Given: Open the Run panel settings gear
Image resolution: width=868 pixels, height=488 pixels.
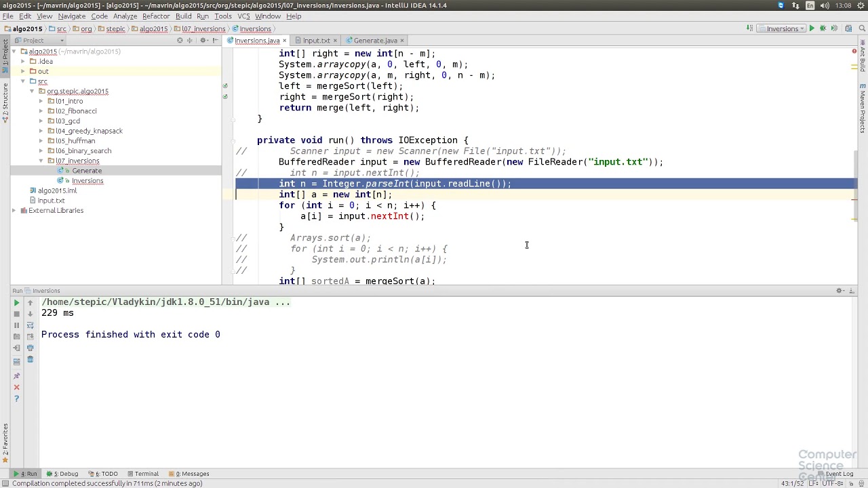Looking at the screenshot, I should 840,291.
